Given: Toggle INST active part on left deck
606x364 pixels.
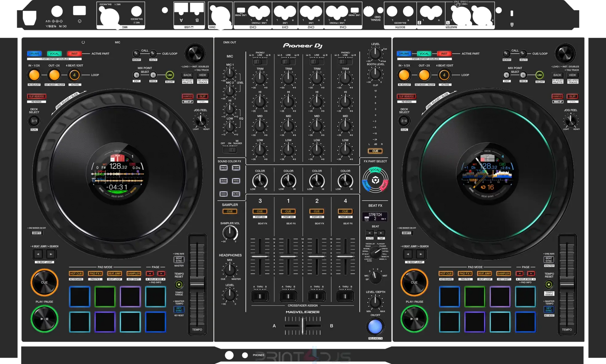Looking at the screenshot, I should [74, 54].
